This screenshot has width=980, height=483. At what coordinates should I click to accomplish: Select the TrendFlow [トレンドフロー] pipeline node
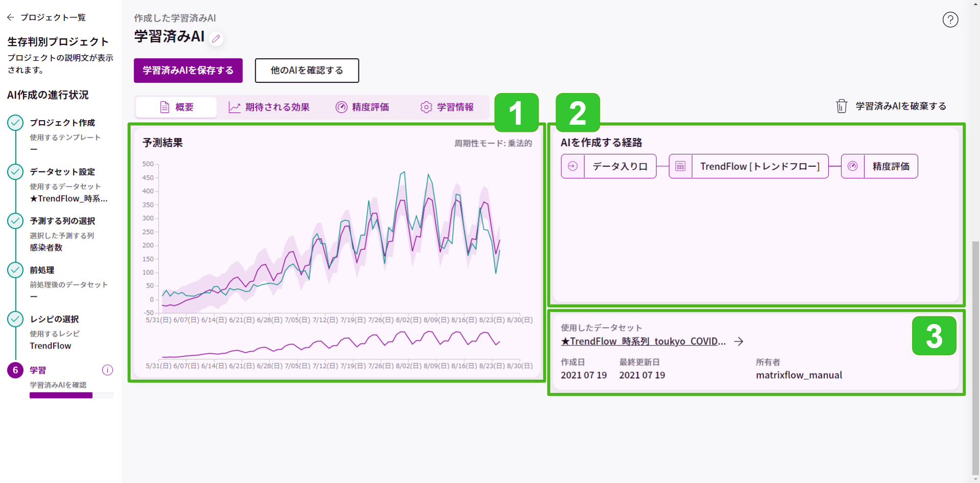point(749,166)
